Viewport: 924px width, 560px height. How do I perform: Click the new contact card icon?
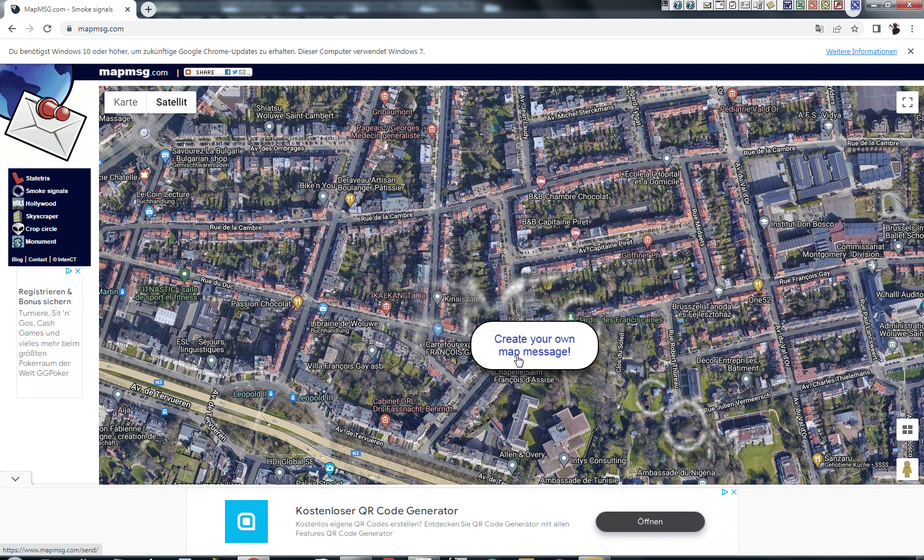tap(745, 5)
